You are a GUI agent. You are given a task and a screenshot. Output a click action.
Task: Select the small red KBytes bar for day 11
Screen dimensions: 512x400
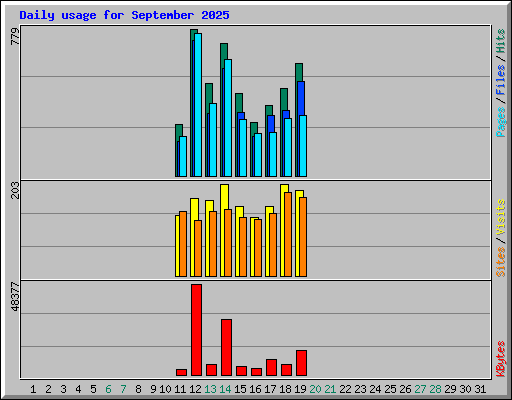click(181, 372)
